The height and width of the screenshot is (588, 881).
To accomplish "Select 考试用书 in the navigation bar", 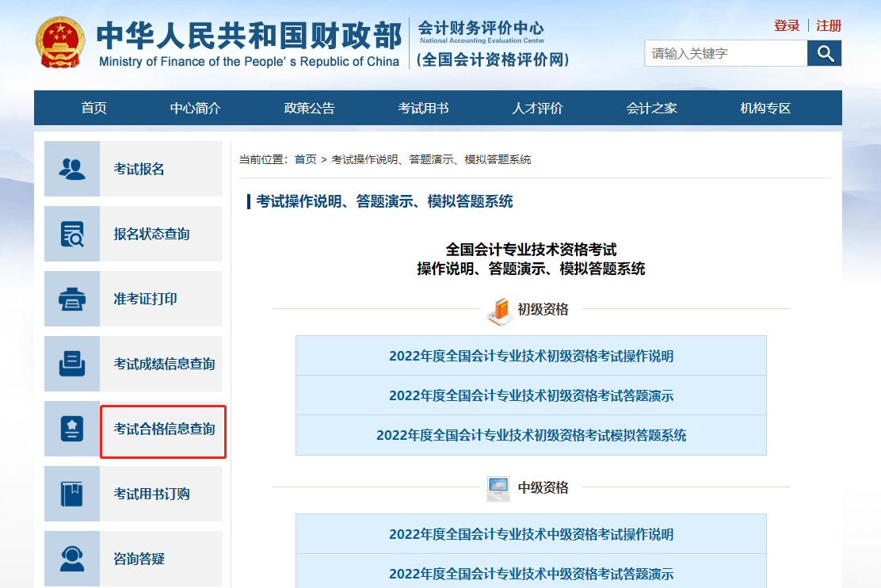I will 423,109.
